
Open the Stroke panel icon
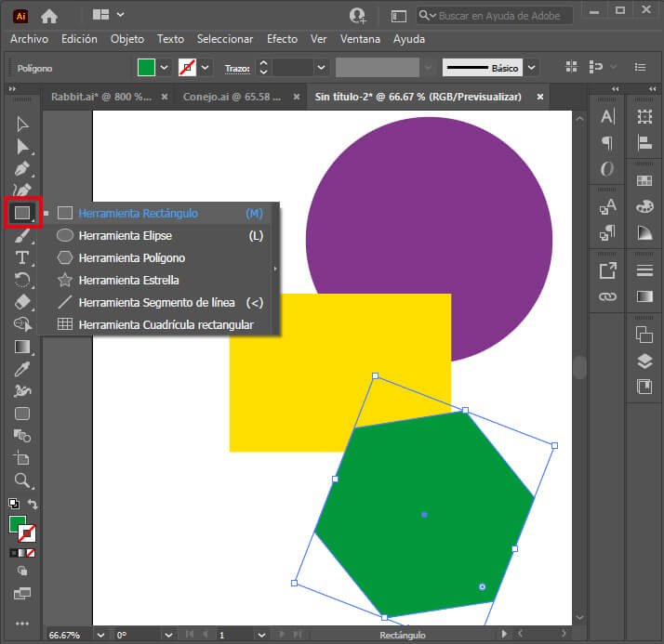(x=644, y=269)
